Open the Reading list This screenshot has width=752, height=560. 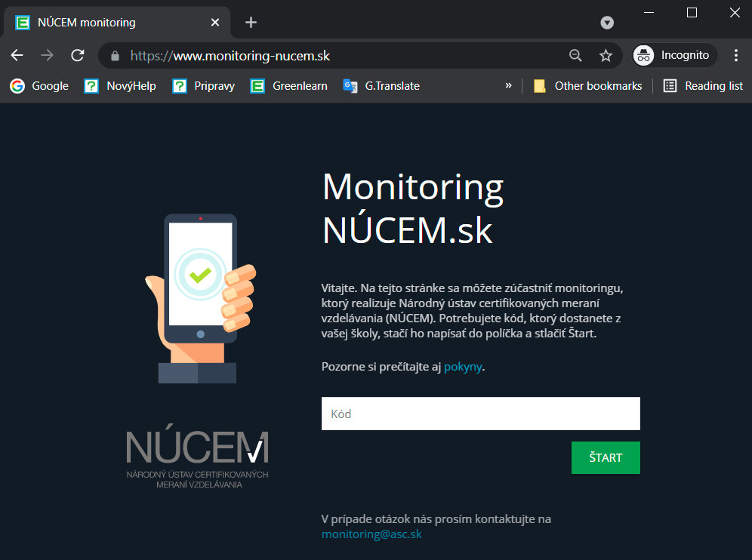coord(703,86)
